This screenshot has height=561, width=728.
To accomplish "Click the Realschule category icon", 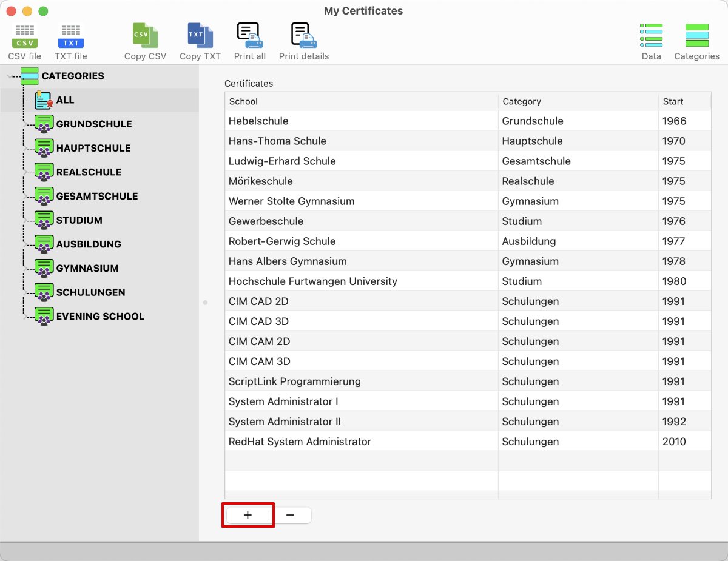I will click(x=44, y=172).
